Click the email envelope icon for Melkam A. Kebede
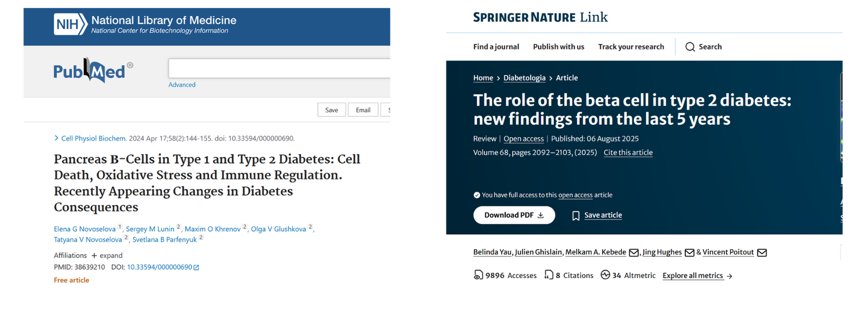This screenshot has width=868, height=316. point(634,253)
